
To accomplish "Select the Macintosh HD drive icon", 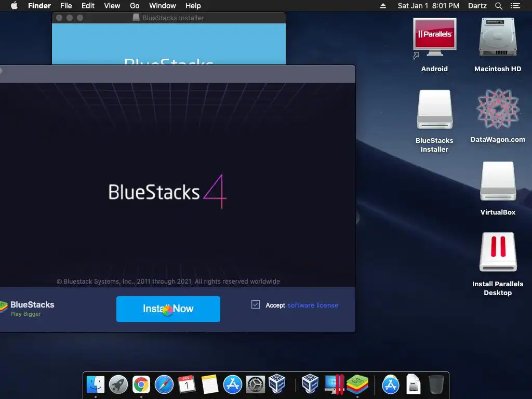I will [x=498, y=45].
